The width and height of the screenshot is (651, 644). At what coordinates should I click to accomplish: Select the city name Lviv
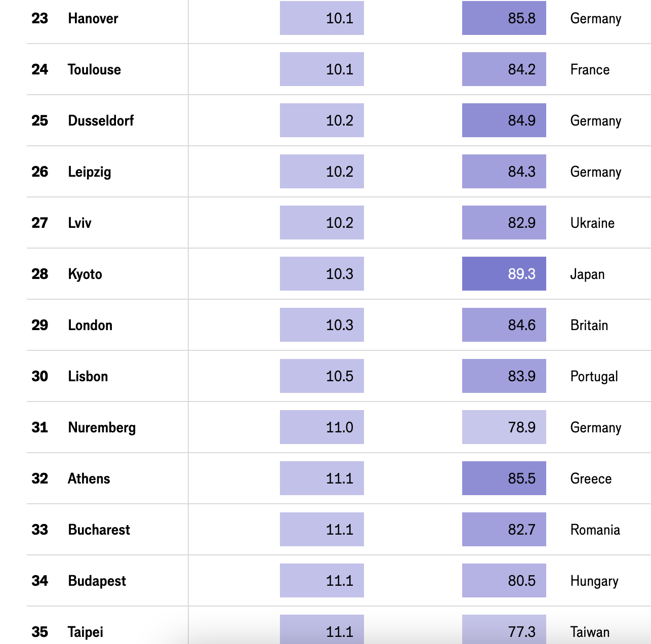pos(80,223)
